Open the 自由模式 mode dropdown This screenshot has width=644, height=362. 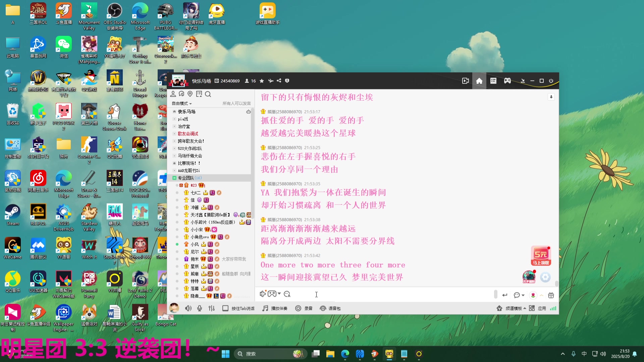coord(182,104)
